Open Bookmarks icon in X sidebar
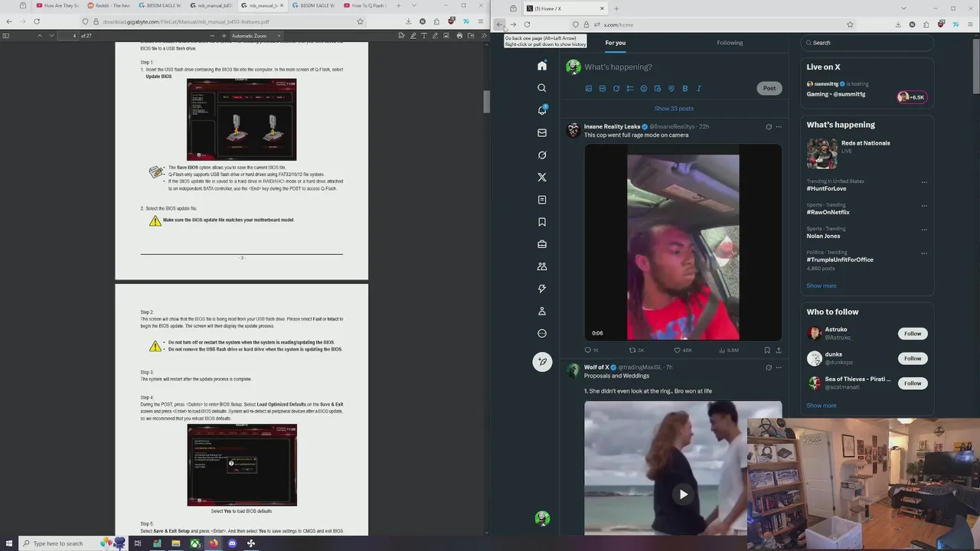The image size is (980, 551). tap(542, 222)
